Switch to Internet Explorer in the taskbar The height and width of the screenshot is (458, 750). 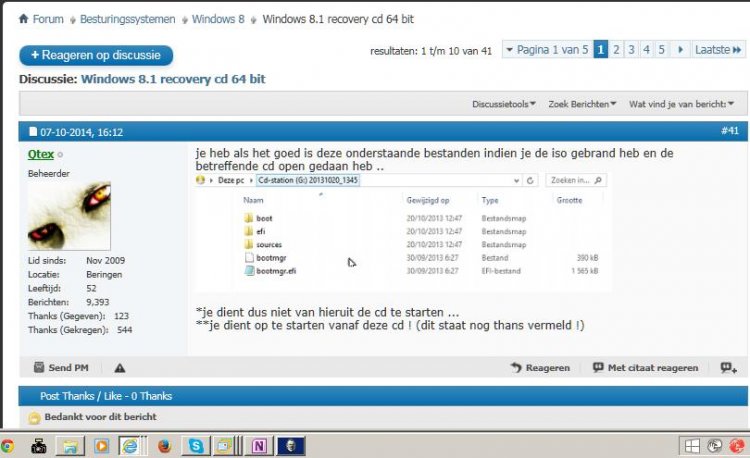[130, 447]
